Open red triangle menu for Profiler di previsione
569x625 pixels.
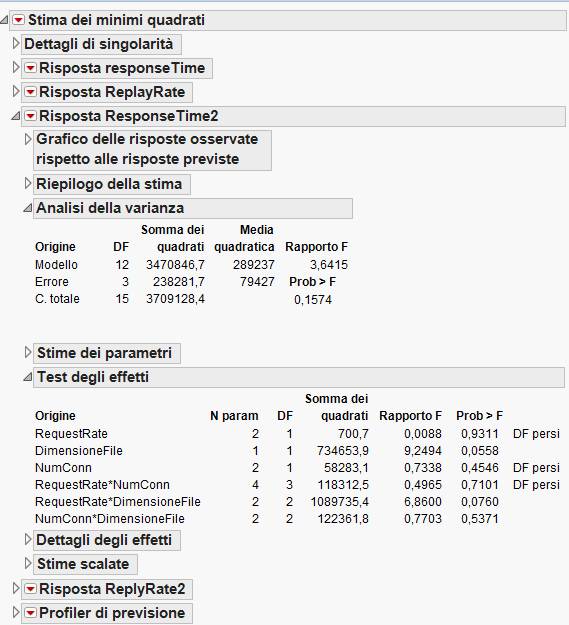pos(30,613)
